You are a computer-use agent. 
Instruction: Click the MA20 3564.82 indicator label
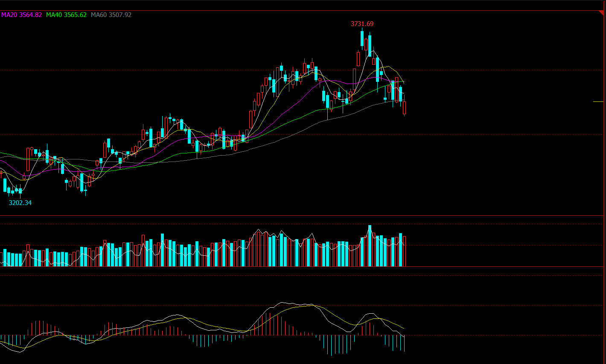coord(22,15)
